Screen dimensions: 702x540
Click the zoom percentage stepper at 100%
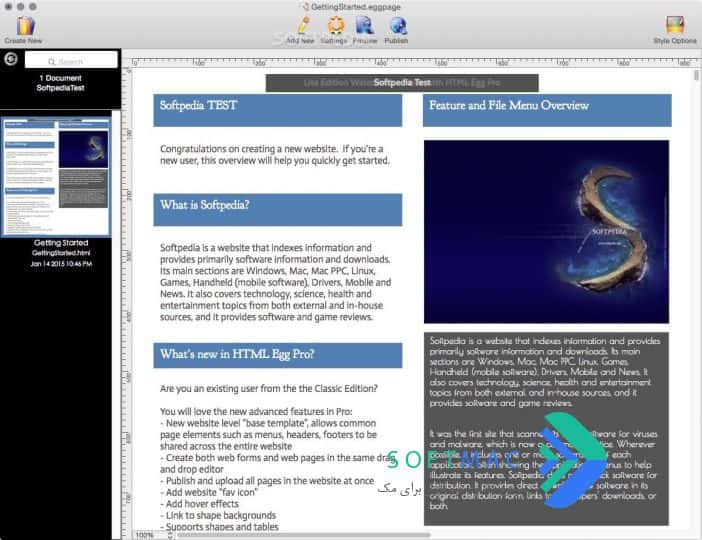pos(170,535)
